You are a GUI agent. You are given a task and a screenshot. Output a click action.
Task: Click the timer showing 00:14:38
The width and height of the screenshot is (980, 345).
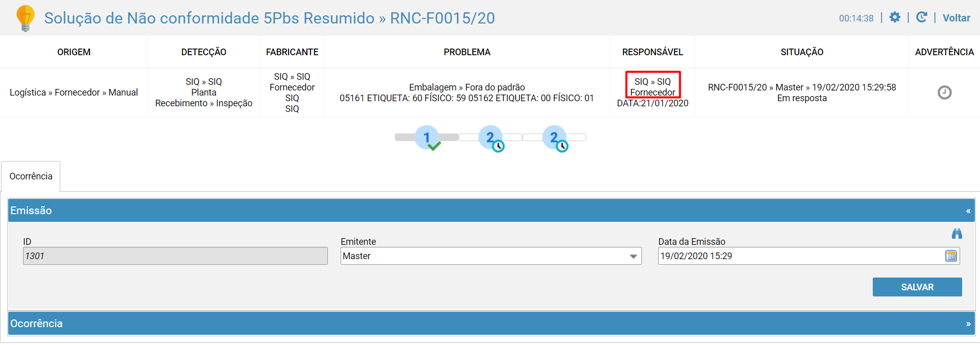856,18
